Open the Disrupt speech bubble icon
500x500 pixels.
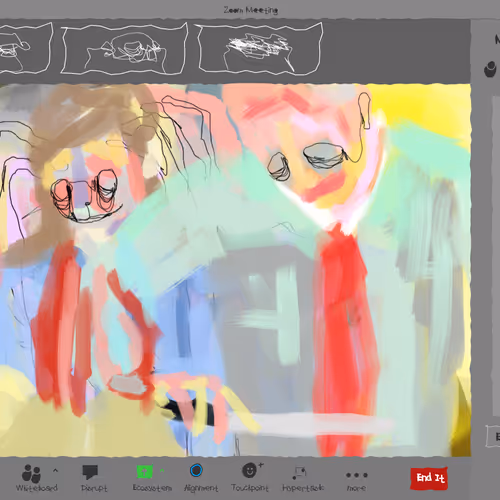pos(90,472)
